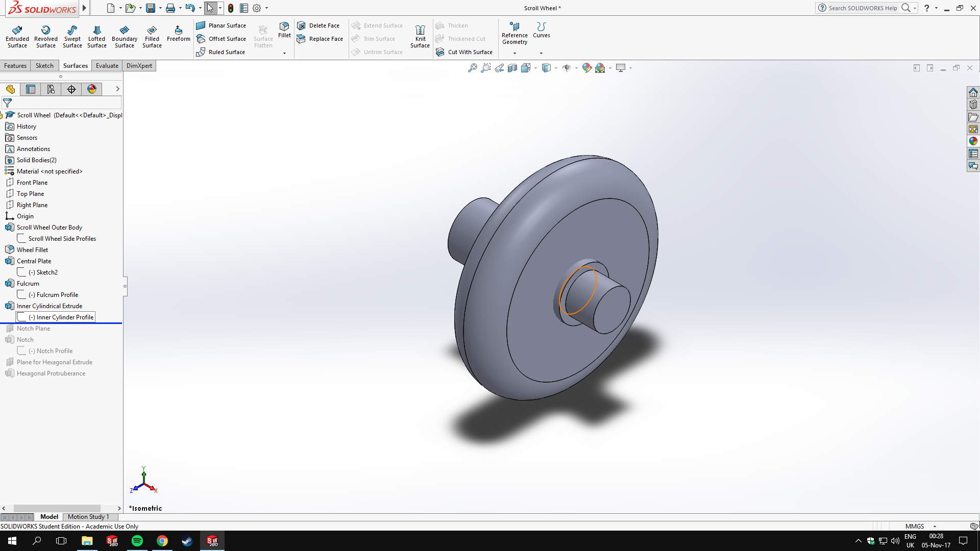Open the Save dropdown arrow

[160, 8]
